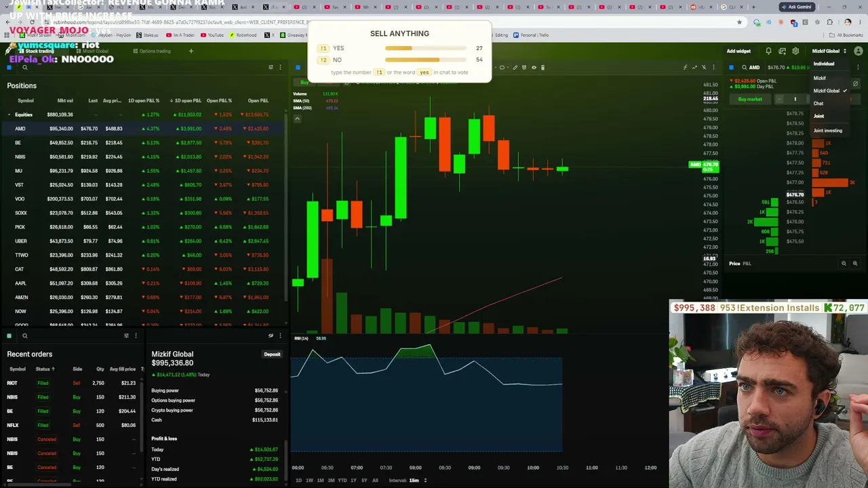This screenshot has height=488, width=868.
Task: Select Mizkif in the account menu
Action: tap(820, 78)
